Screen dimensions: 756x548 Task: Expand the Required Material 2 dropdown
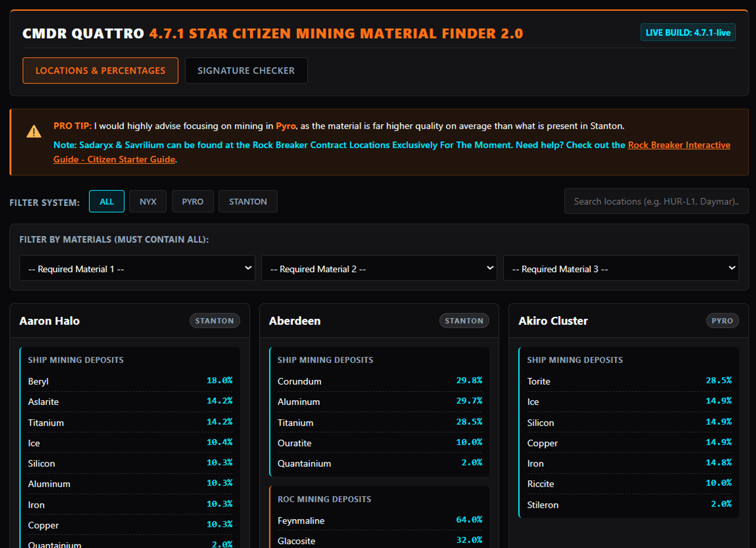379,268
